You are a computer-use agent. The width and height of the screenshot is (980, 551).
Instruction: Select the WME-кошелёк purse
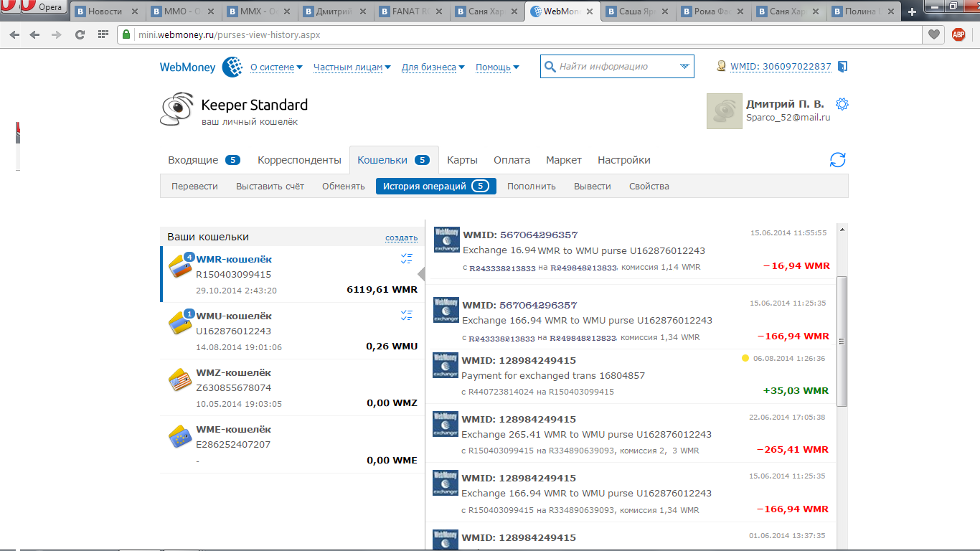point(291,444)
